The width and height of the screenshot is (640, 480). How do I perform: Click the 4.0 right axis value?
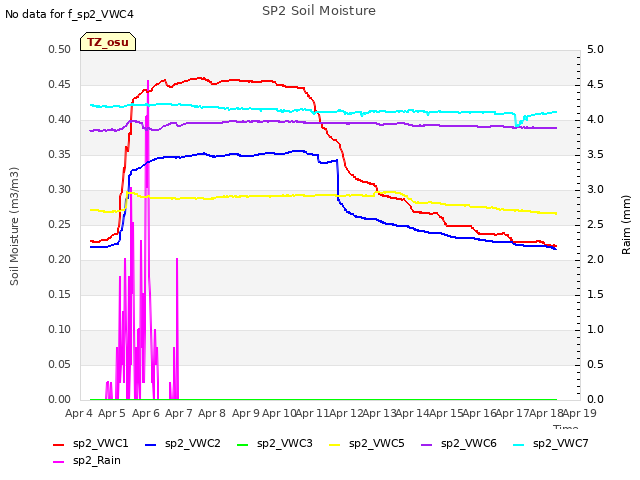click(595, 120)
